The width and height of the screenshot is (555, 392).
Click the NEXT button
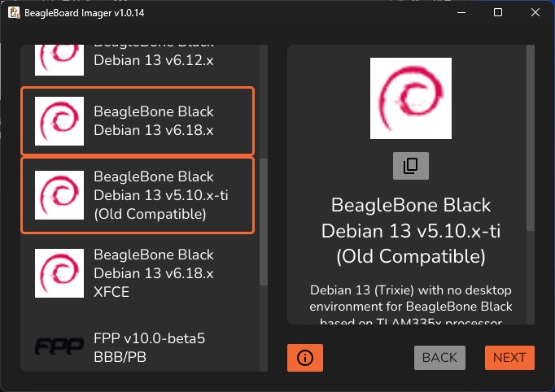[509, 358]
